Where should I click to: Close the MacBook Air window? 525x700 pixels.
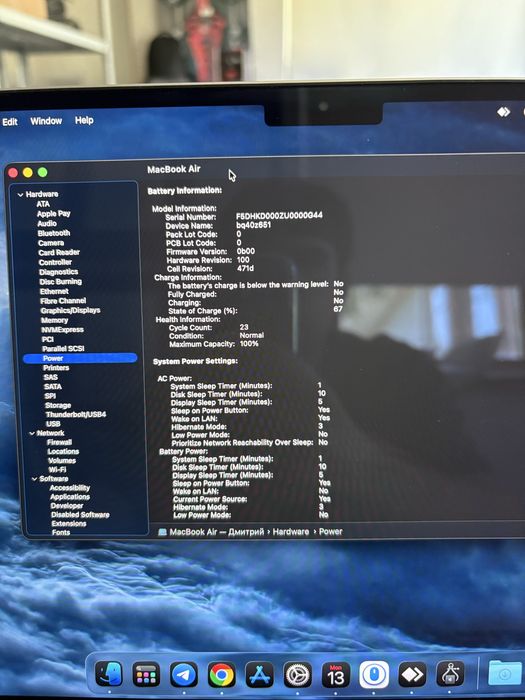click(13, 173)
